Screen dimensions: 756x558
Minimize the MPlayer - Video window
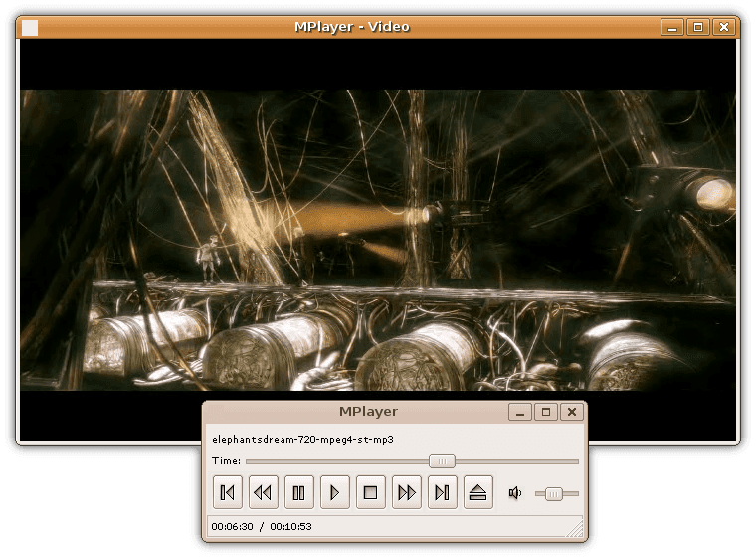672,27
